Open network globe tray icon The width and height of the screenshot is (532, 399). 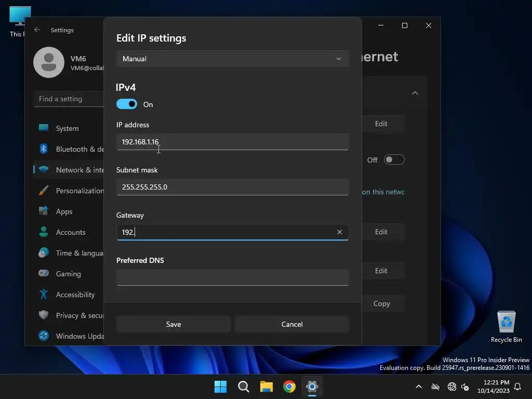click(451, 387)
